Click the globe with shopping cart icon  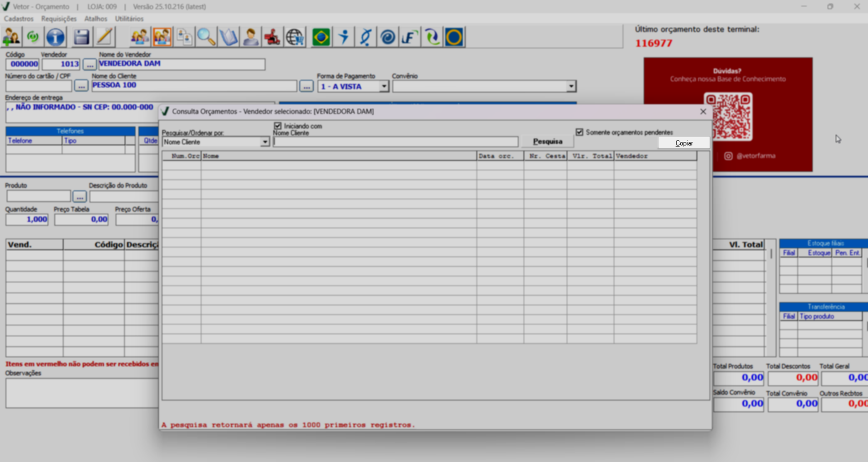pos(295,37)
